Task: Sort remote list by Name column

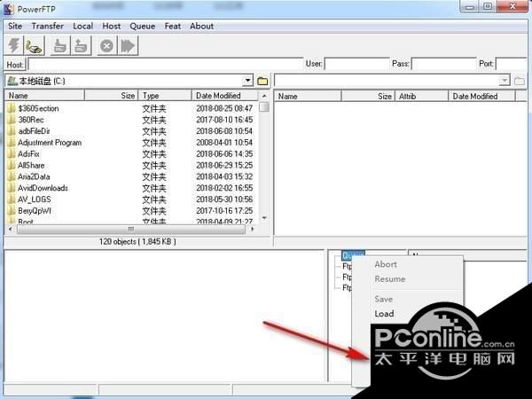Action: click(308, 97)
